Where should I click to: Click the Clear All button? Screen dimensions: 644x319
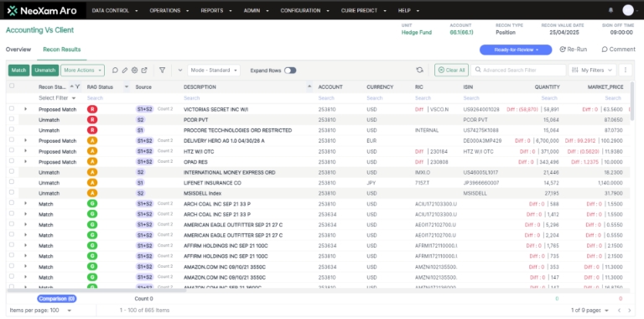coord(451,71)
